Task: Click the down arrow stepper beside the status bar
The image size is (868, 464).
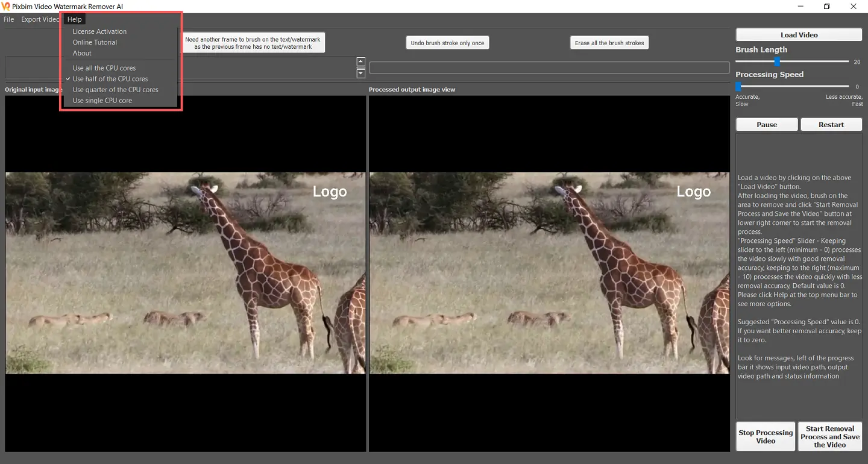Action: click(360, 73)
